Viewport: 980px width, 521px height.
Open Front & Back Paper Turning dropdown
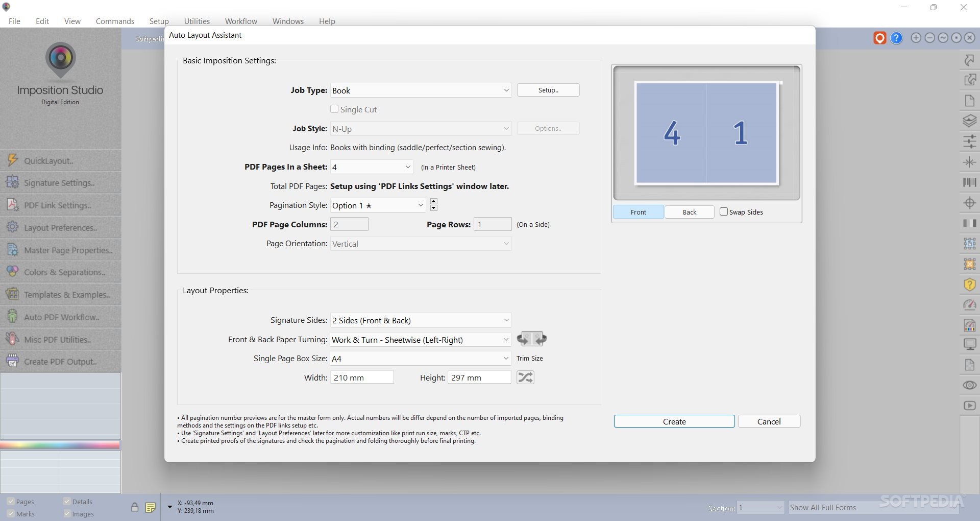point(421,340)
